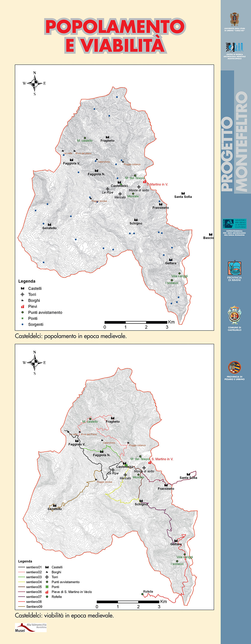
Task: Select the Castelli symbol in the upper legend
Action: click(x=23, y=288)
